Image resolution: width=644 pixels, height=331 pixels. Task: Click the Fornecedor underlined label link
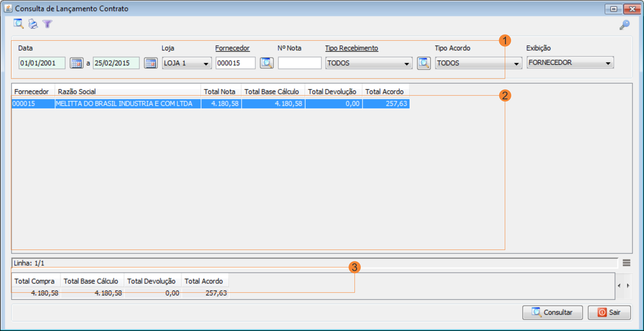pyautogui.click(x=232, y=48)
